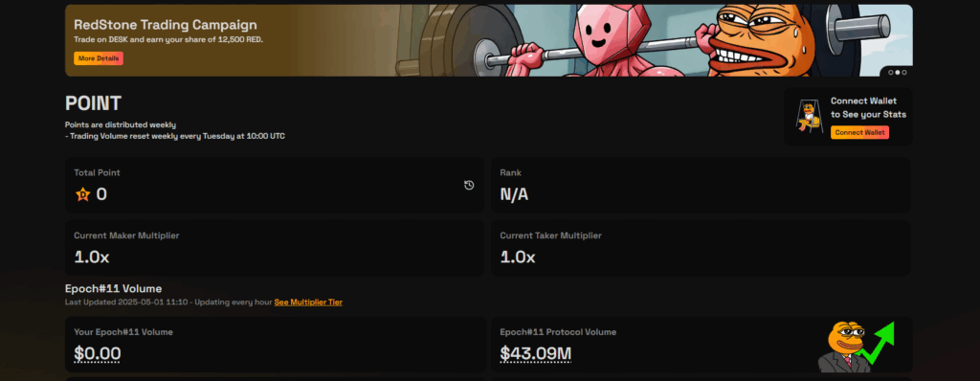The image size is (980, 381).
Task: Click the $43.09M Protocol Volume value
Action: tap(536, 354)
